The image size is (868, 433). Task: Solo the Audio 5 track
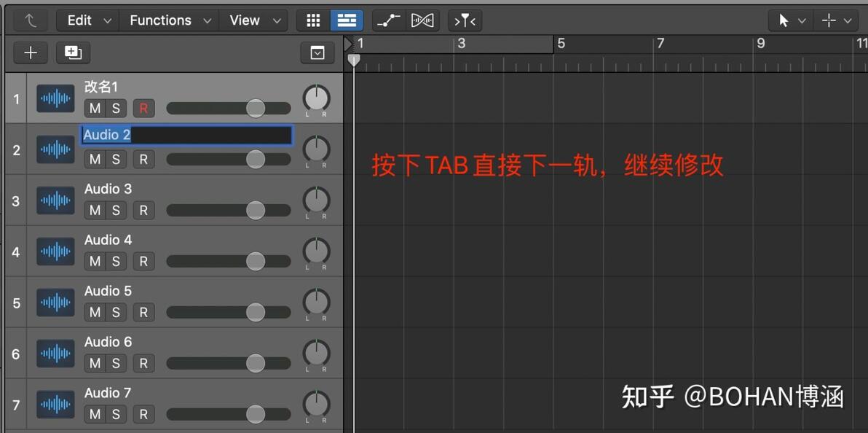tap(117, 312)
